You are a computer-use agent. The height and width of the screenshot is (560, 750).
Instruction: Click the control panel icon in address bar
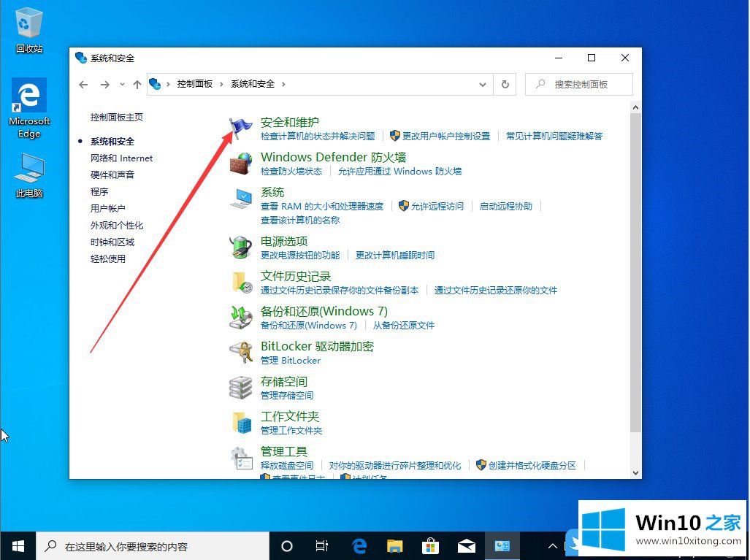[155, 84]
